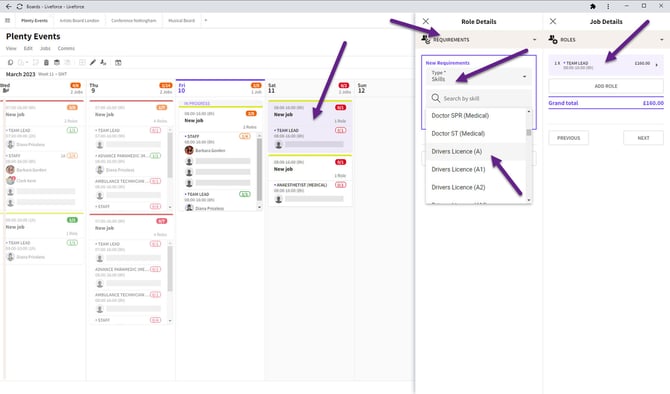Screen dimensions: 670x394
Task: Click the calendar icon in board toolbar
Action: click(x=118, y=62)
